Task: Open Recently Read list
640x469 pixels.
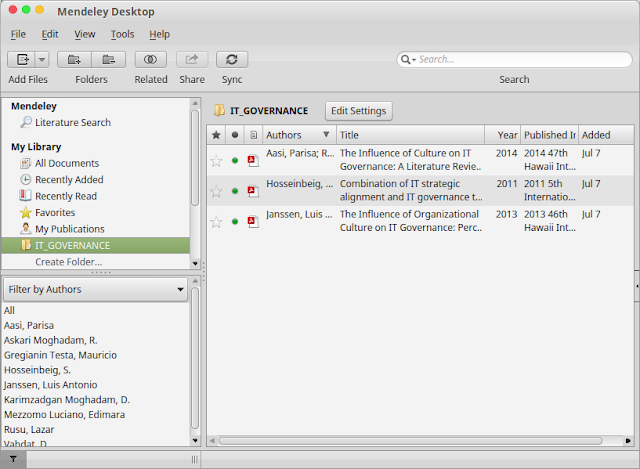Action: coord(66,196)
